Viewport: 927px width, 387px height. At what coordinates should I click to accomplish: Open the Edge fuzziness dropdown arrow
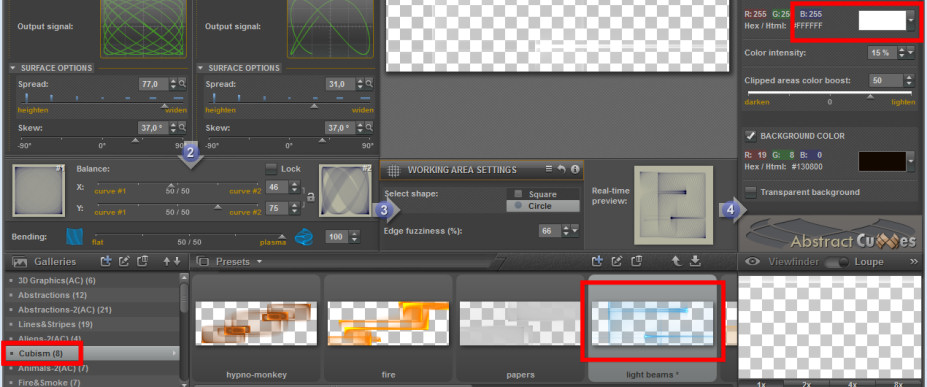click(x=575, y=230)
